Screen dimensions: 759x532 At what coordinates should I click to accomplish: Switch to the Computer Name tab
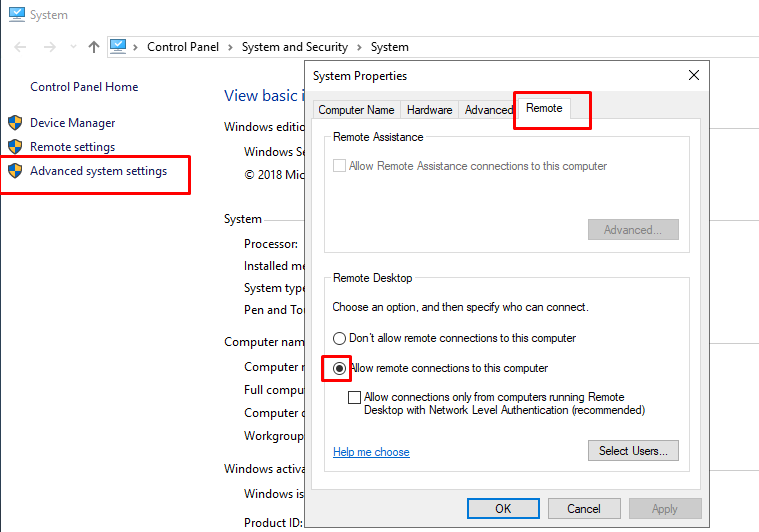coord(356,110)
